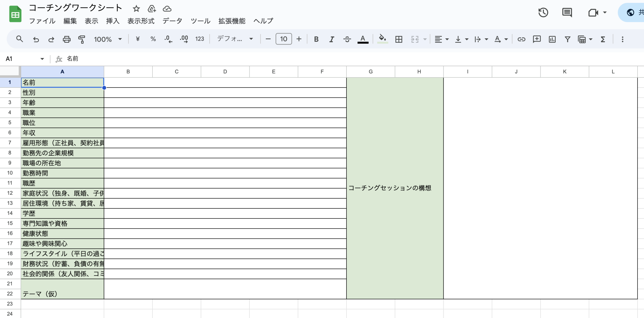
Task: Toggle bold formatting
Action: (x=316, y=39)
